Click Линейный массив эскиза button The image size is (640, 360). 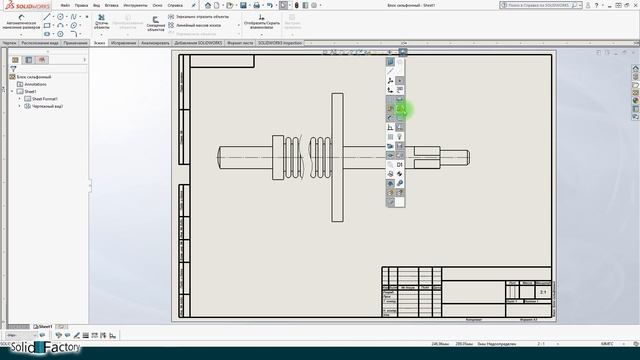click(x=195, y=25)
